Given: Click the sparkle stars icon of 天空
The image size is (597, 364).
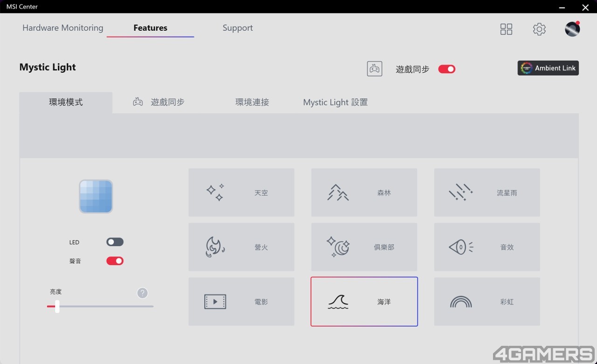Looking at the screenshot, I should [x=215, y=192].
